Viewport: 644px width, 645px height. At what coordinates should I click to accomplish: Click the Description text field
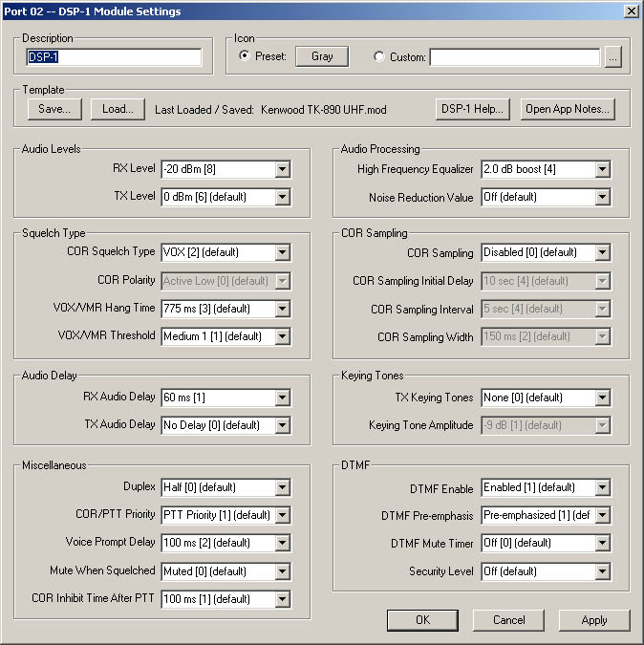coord(113,57)
